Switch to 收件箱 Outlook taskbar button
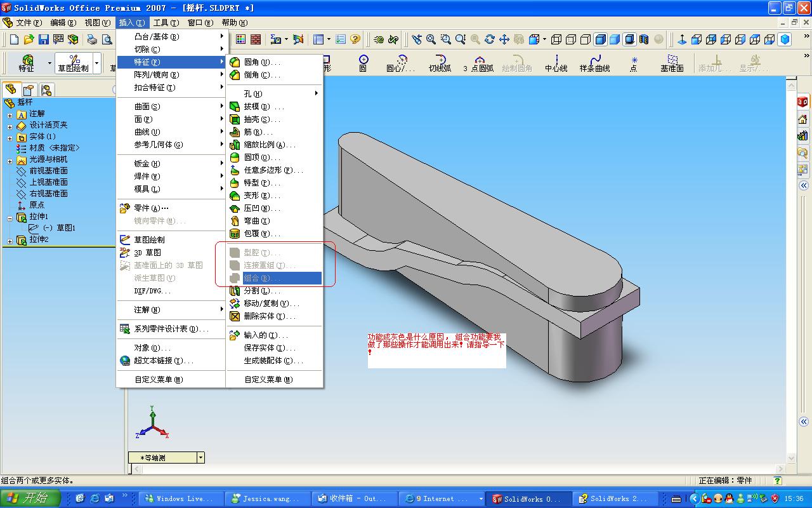 [354, 498]
